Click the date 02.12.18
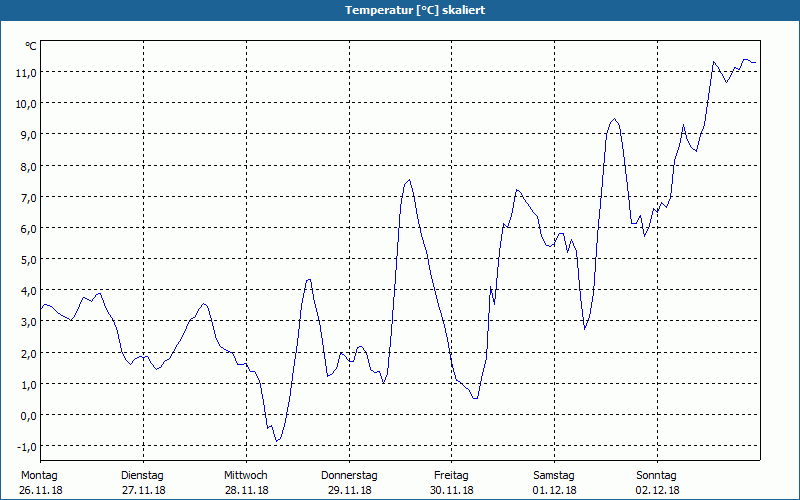Image resolution: width=800 pixels, height=500 pixels. click(658, 490)
